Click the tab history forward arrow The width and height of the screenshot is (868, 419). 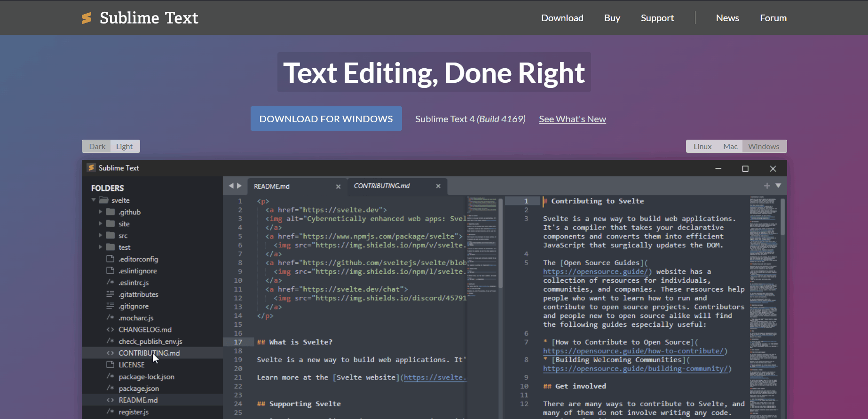click(x=239, y=186)
